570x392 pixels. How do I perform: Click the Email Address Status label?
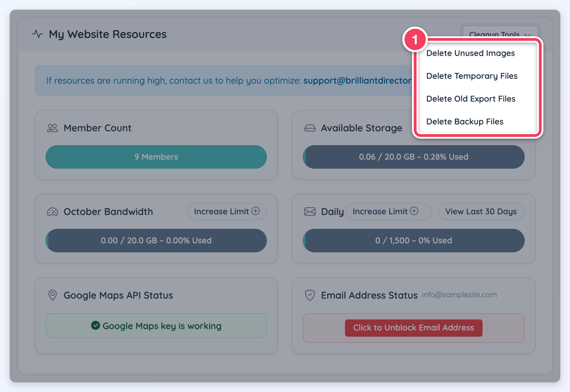click(369, 296)
